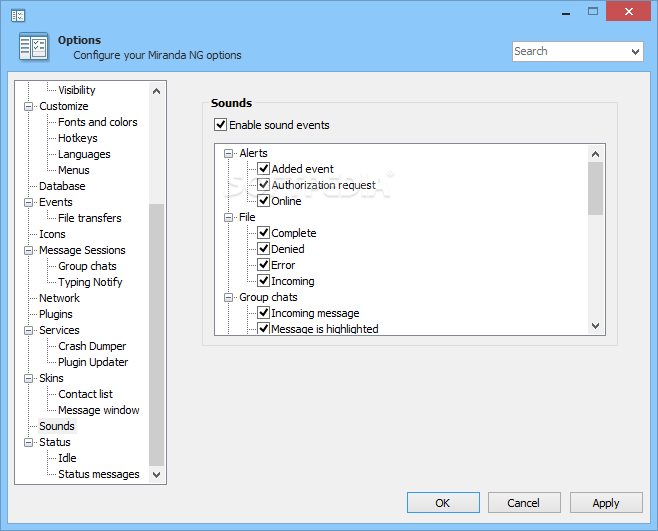Click the title bar window icon
658x531 pixels.
tap(17, 13)
